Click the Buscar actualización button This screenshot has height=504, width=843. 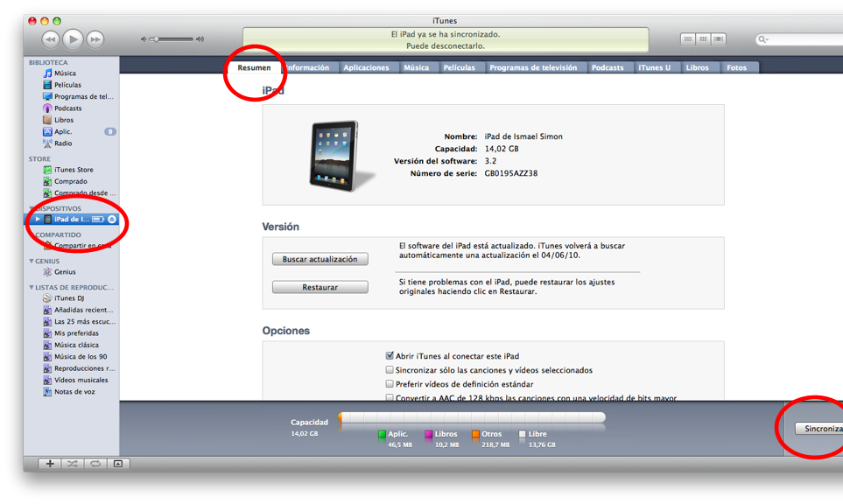coord(320,259)
